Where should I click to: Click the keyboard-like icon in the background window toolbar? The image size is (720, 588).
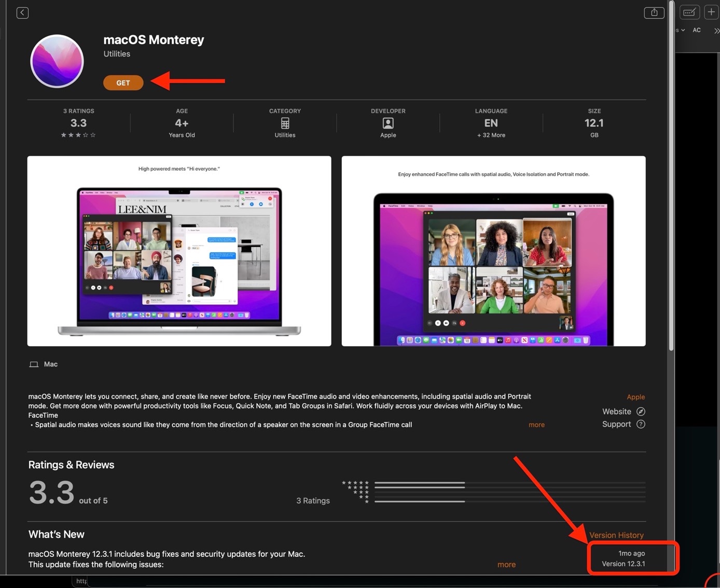click(689, 12)
